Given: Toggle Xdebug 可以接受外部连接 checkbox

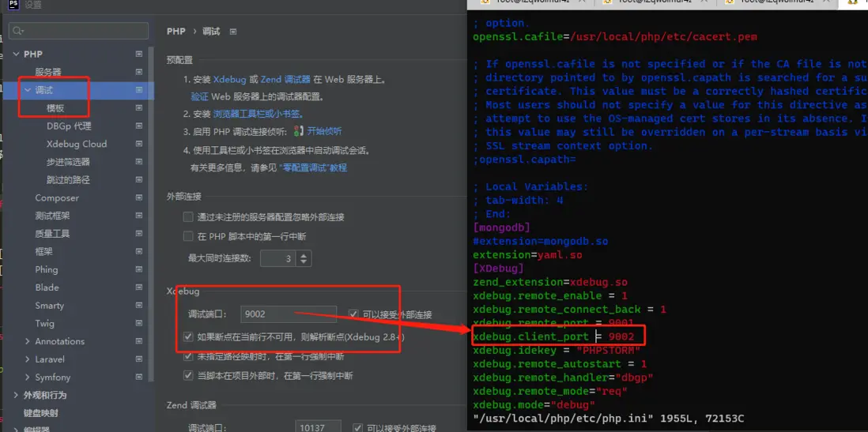Looking at the screenshot, I should tap(353, 314).
